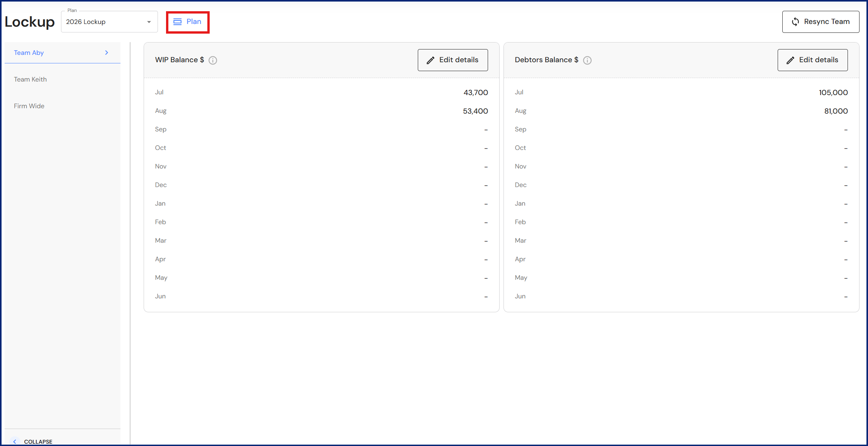Select Team Aby in sidebar
The image size is (868, 446).
click(29, 53)
